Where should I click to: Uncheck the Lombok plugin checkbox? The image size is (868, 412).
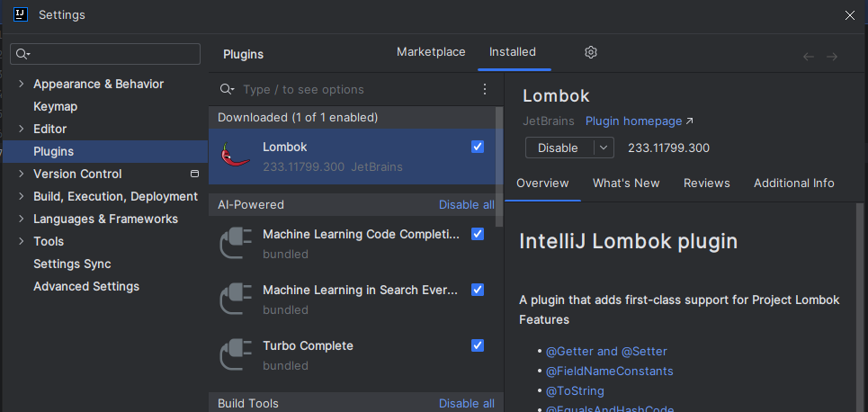coord(478,147)
